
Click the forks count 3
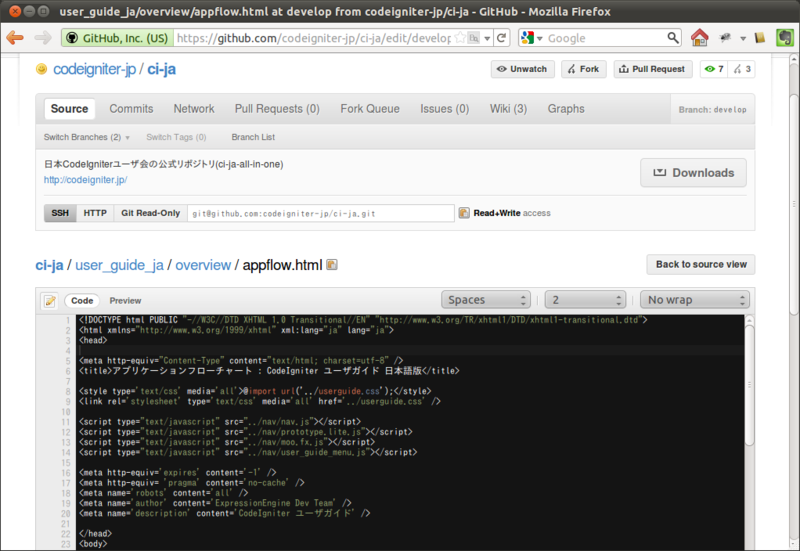tap(742, 69)
